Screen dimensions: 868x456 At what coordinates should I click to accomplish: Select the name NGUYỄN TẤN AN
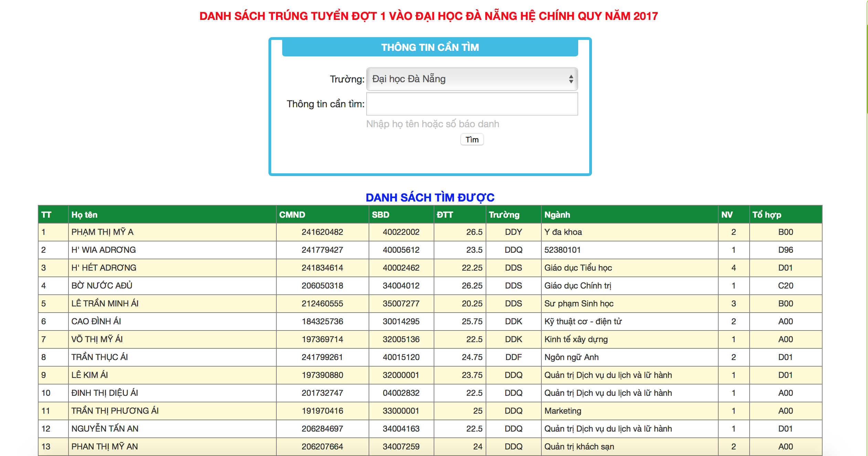click(105, 429)
